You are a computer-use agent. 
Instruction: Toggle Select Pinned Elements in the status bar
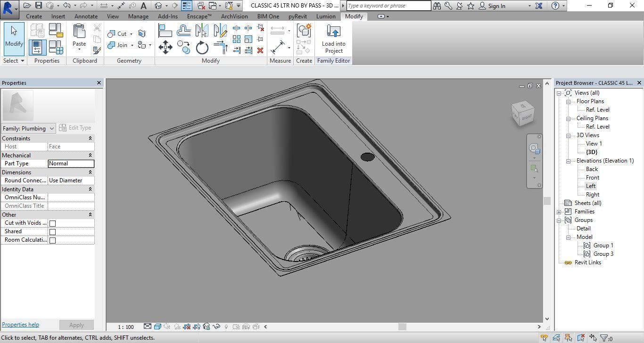pyautogui.click(x=569, y=338)
